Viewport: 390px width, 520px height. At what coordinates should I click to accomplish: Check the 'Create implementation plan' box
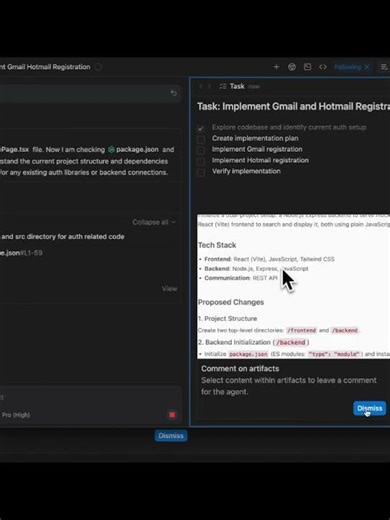pyautogui.click(x=201, y=139)
